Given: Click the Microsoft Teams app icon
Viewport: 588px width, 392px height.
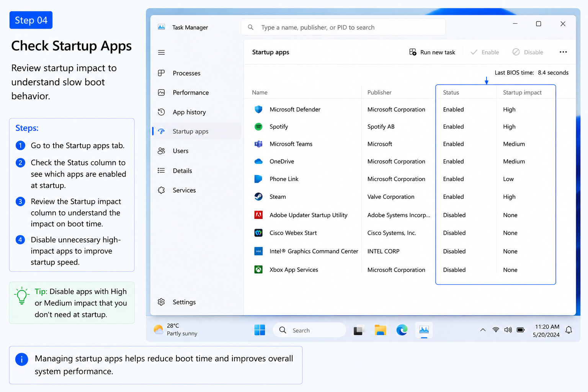Looking at the screenshot, I should 258,144.
